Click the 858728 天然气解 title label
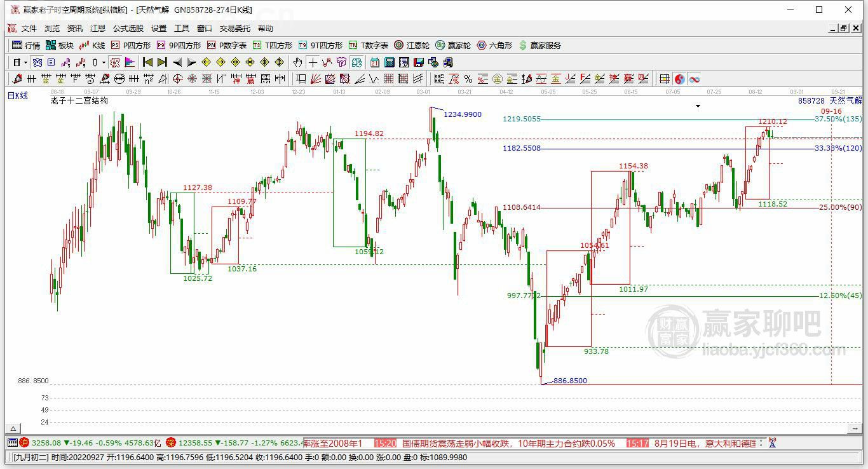This screenshot has width=868, height=469. [x=830, y=100]
